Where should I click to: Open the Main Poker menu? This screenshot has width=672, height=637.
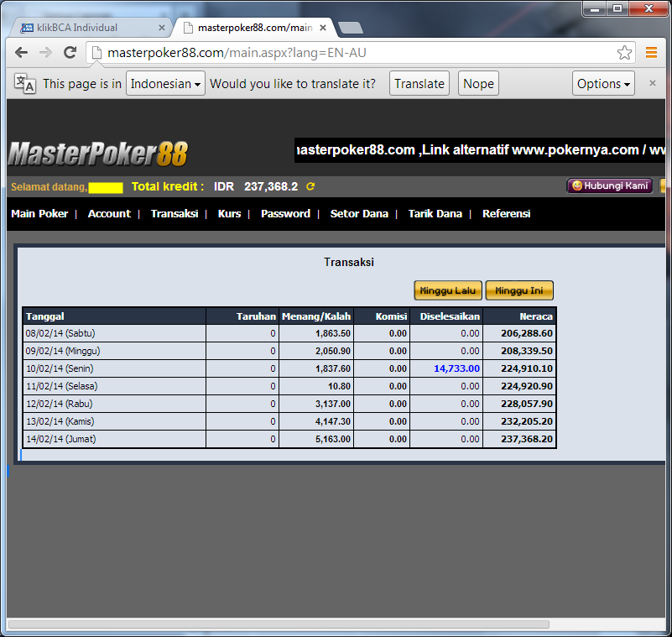[x=39, y=213]
